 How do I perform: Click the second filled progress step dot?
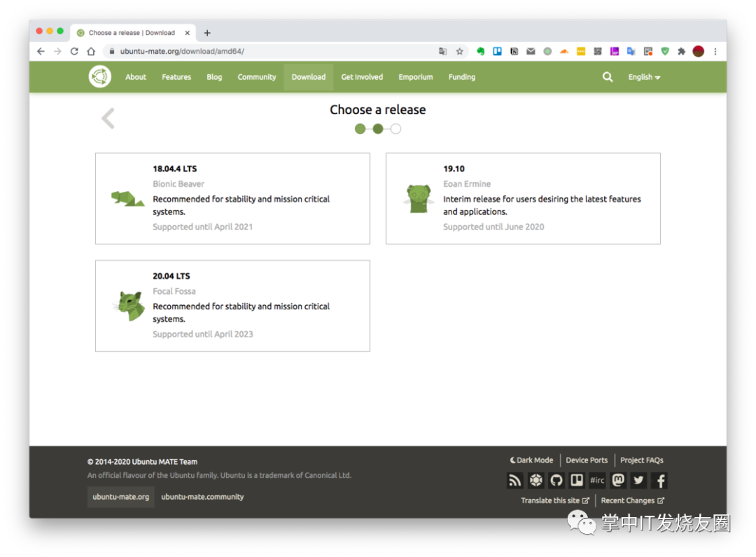378,129
